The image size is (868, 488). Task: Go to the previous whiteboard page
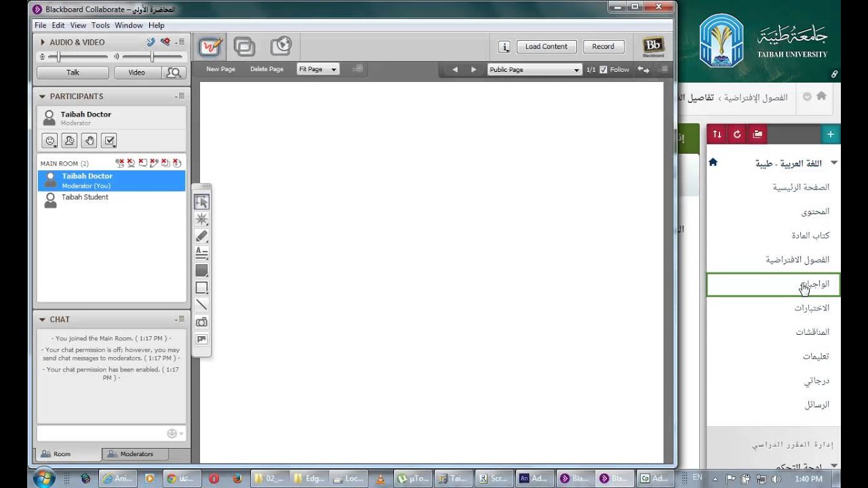point(455,69)
